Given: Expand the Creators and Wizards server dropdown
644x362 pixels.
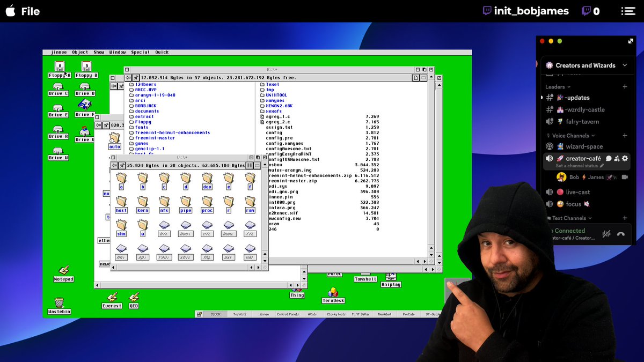Looking at the screenshot, I should click(x=625, y=65).
